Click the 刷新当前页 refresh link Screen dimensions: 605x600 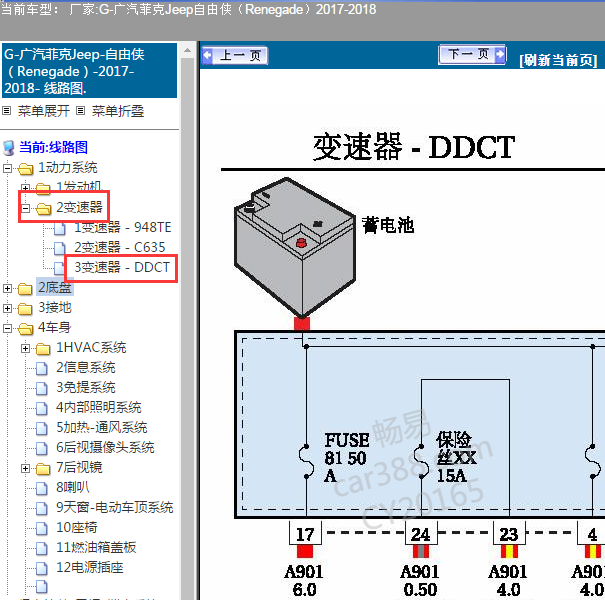(558, 60)
